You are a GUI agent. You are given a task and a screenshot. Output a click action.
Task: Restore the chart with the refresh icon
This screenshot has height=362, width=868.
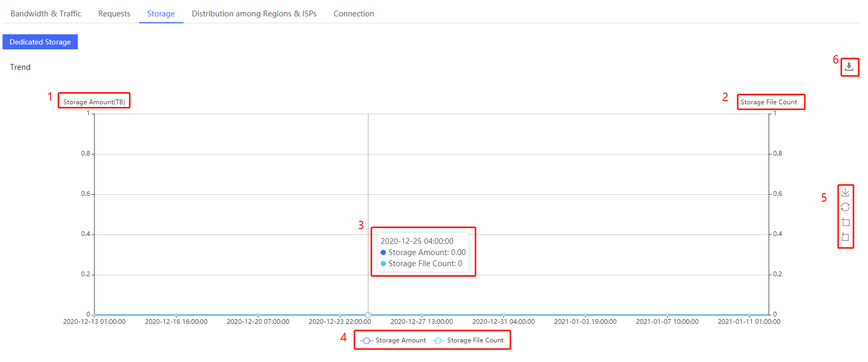[845, 207]
